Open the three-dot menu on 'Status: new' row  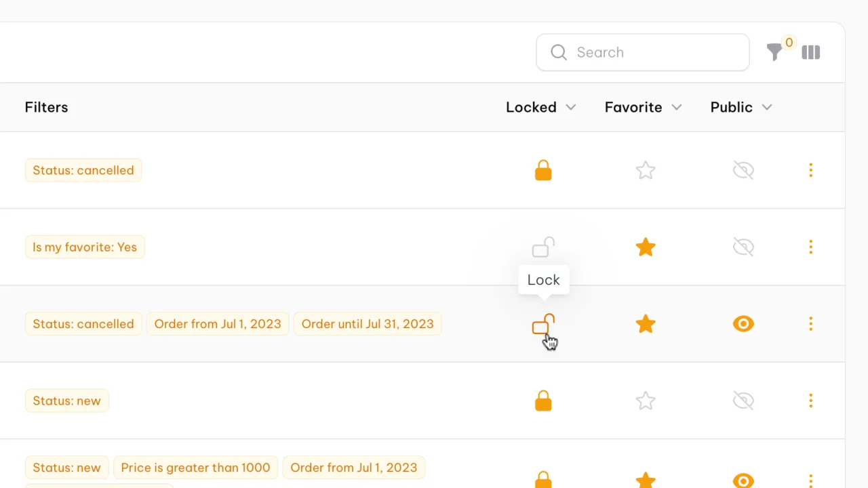pos(811,401)
